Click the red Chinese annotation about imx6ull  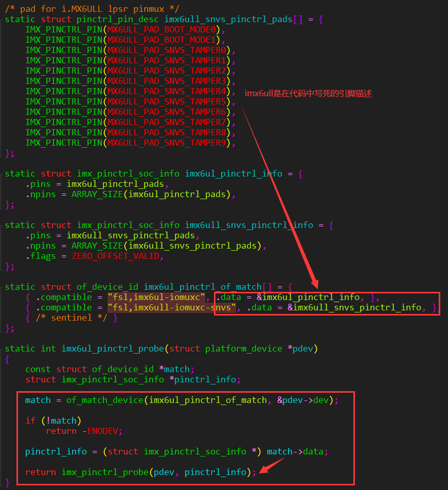[x=308, y=94]
